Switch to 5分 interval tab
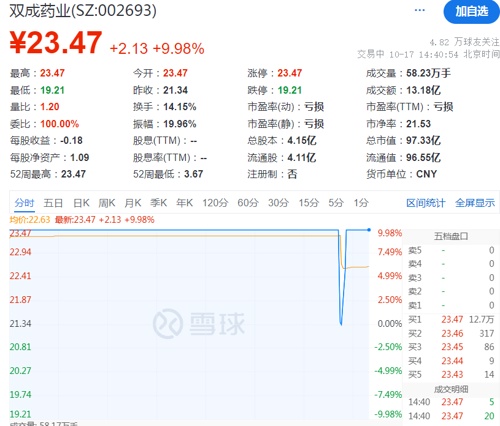 click(x=336, y=202)
